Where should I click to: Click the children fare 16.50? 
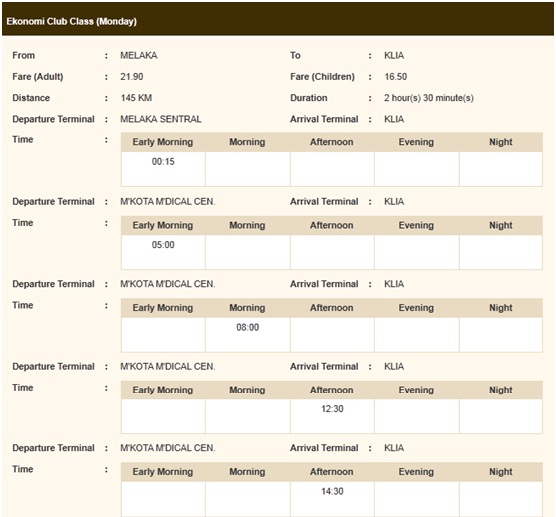tap(396, 77)
